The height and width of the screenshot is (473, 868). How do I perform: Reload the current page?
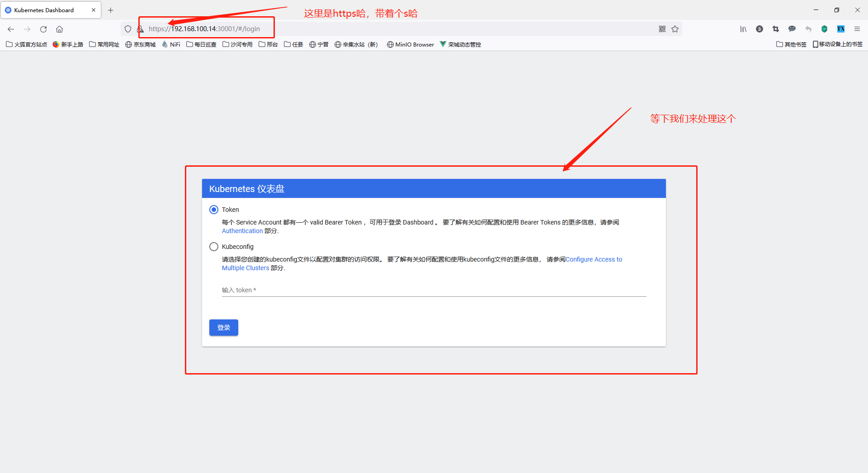pyautogui.click(x=43, y=29)
